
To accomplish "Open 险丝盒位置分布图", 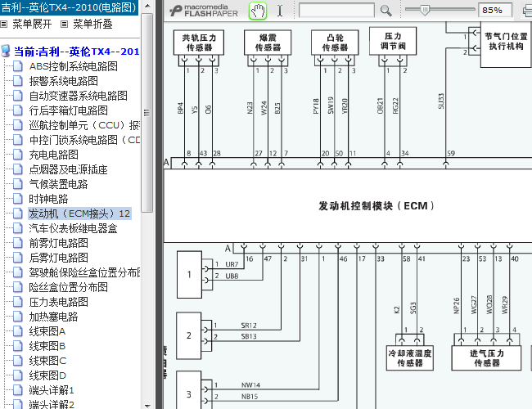I will pyautogui.click(x=68, y=288).
